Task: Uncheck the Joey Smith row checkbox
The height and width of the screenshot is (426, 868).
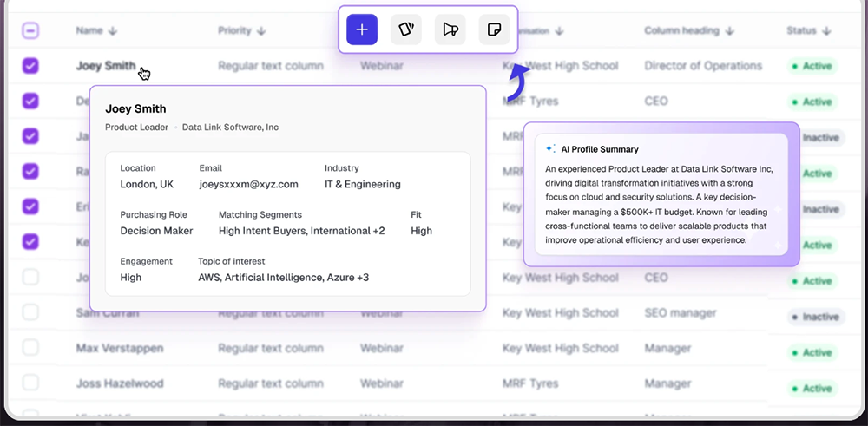Action: tap(30, 66)
